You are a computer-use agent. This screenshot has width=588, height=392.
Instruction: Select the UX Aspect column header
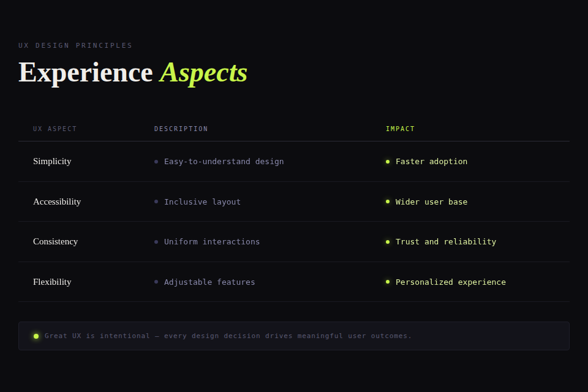coord(55,129)
